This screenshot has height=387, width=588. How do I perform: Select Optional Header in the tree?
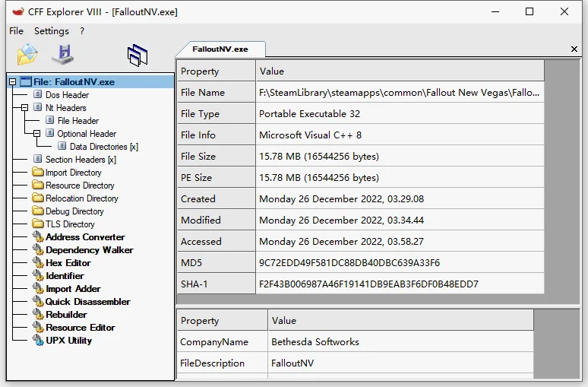(87, 134)
